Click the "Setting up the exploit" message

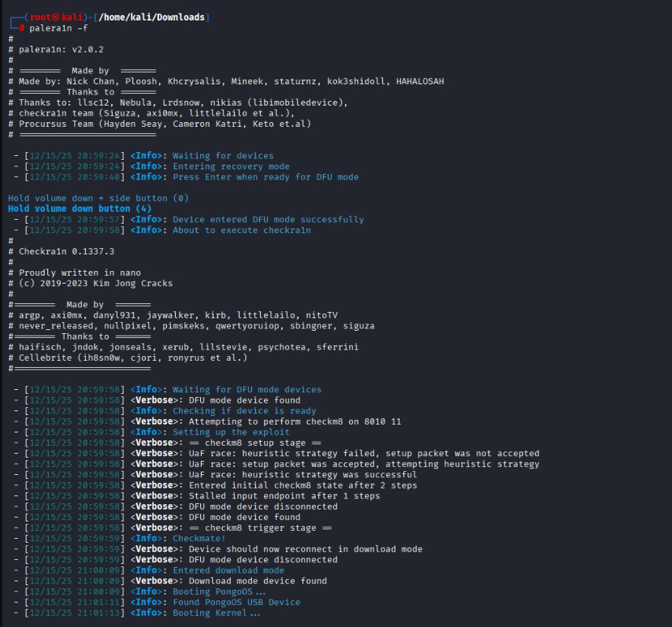click(231, 432)
